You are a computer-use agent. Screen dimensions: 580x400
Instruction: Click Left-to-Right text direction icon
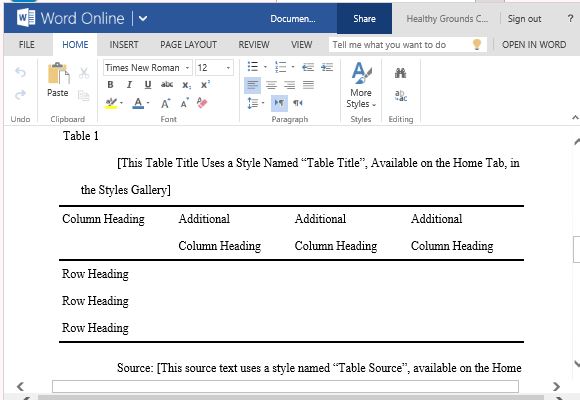click(x=279, y=103)
